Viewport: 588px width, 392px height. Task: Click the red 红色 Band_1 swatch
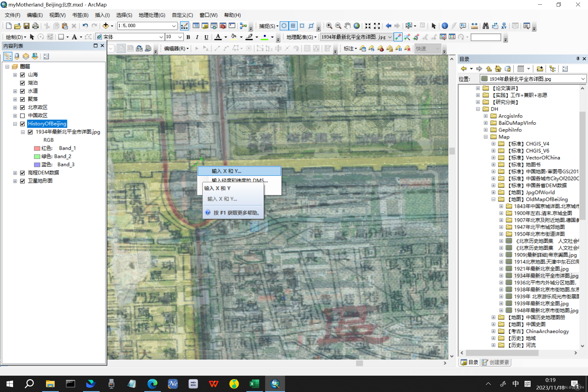[x=37, y=148]
